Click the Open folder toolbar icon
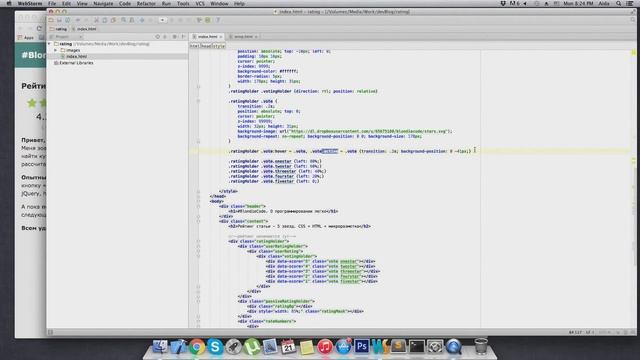The width and height of the screenshot is (640, 360). tap(51, 20)
